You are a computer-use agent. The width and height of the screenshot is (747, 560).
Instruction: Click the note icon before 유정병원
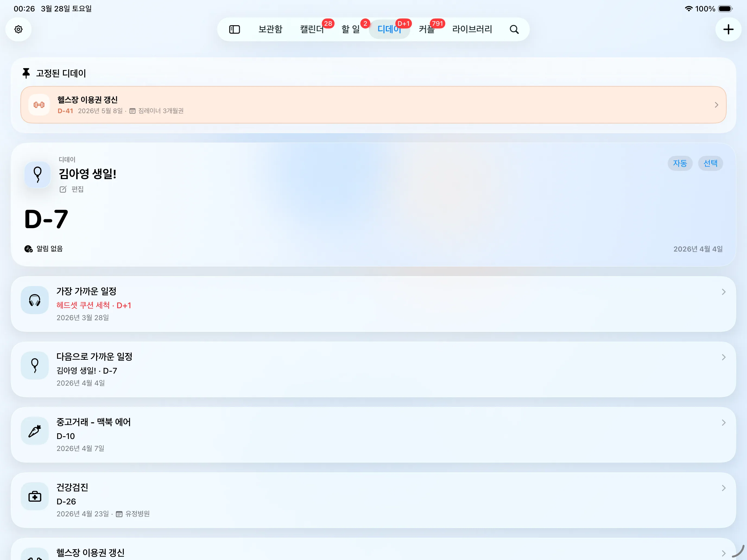[119, 514]
